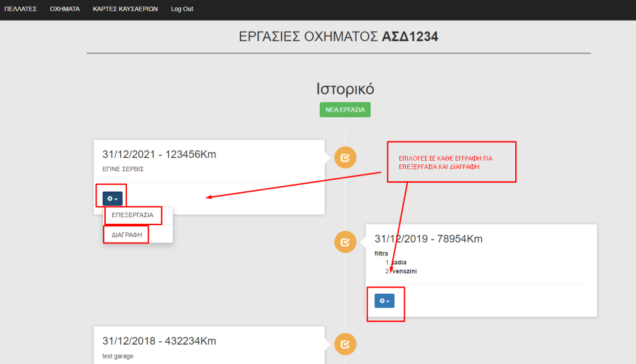636x364 pixels.
Task: Go to ΠΕΛΑΤΕΣ in the top navigation
Action: pos(21,9)
